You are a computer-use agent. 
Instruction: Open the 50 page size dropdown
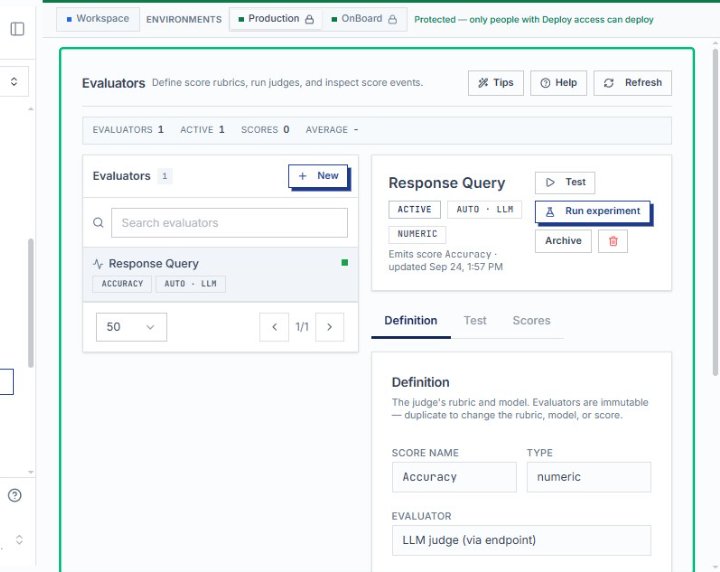click(x=131, y=327)
